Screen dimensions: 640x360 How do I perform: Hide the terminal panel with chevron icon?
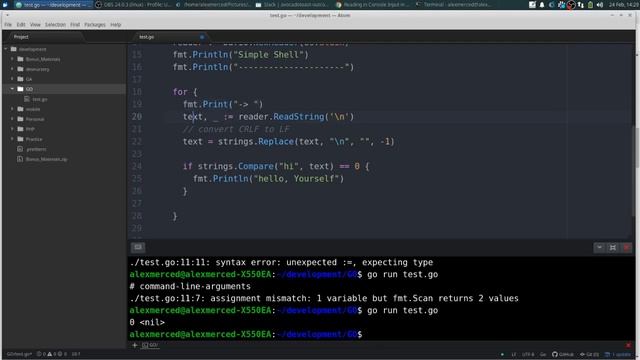coord(599,247)
